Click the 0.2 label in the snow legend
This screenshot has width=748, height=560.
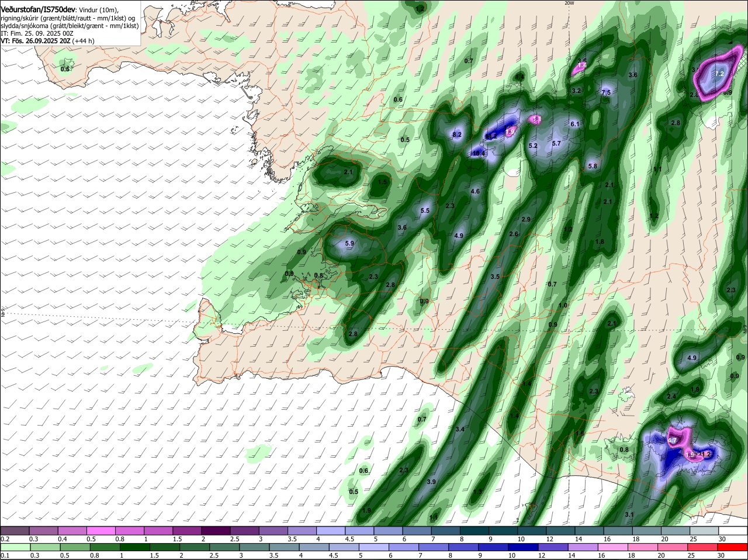click(5, 539)
